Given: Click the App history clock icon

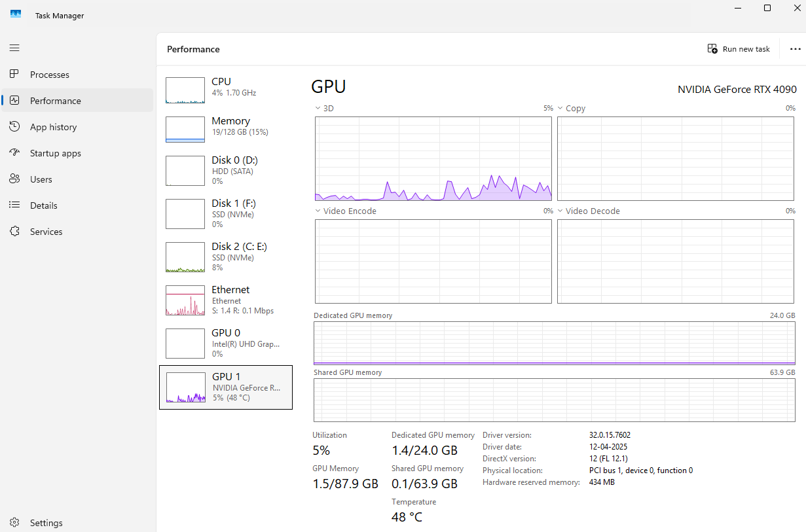Looking at the screenshot, I should [x=14, y=127].
